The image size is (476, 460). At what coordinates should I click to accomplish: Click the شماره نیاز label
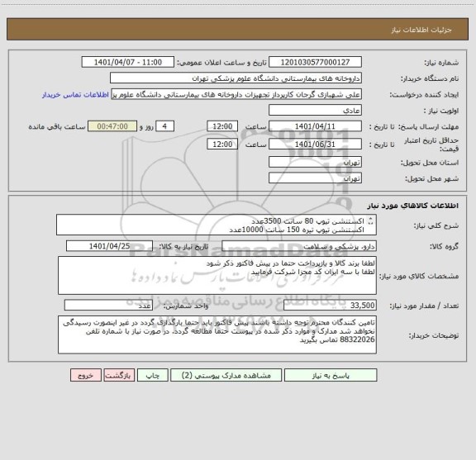point(441,63)
